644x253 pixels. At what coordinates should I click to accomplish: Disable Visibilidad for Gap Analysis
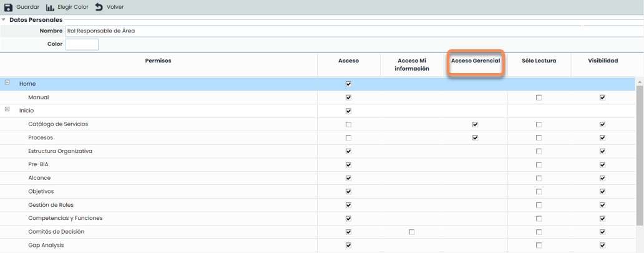(x=602, y=246)
